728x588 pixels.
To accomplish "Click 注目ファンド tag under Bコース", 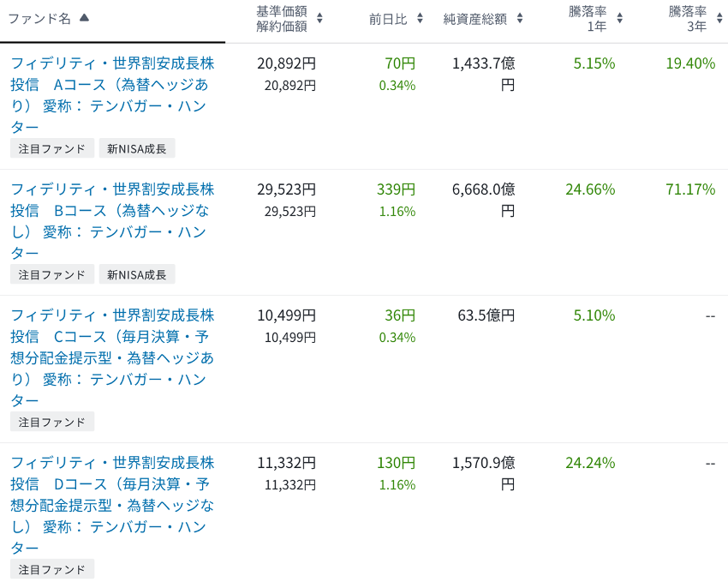I will (x=52, y=274).
